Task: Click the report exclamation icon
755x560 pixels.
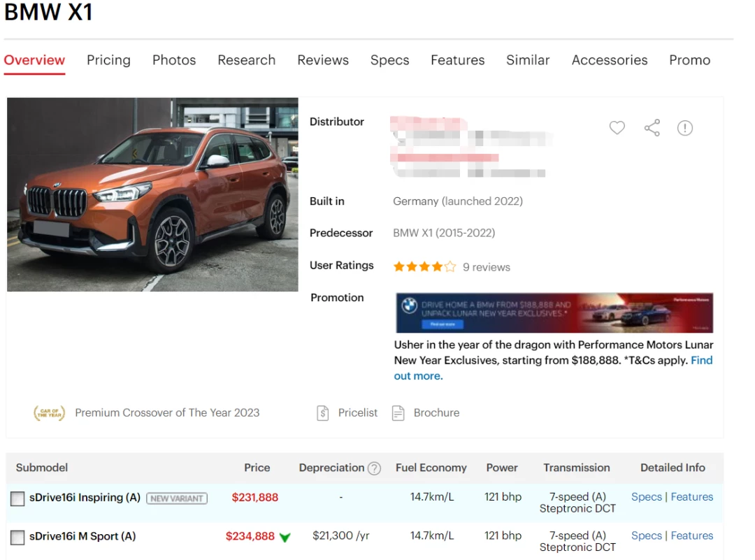Action: (x=684, y=128)
